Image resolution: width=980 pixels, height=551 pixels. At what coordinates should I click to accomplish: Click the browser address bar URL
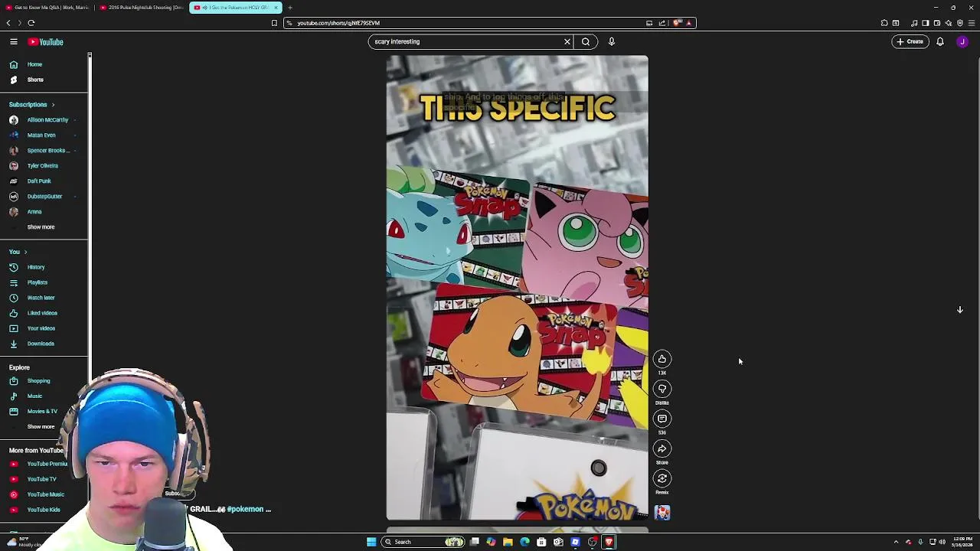(338, 23)
